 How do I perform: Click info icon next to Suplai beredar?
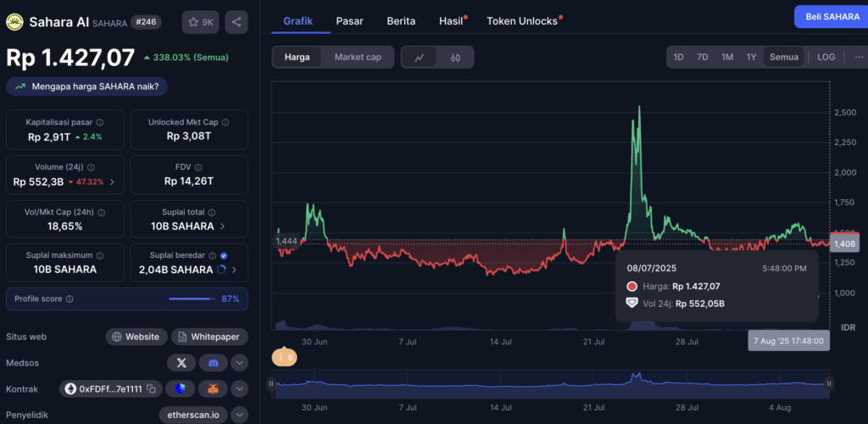(213, 256)
